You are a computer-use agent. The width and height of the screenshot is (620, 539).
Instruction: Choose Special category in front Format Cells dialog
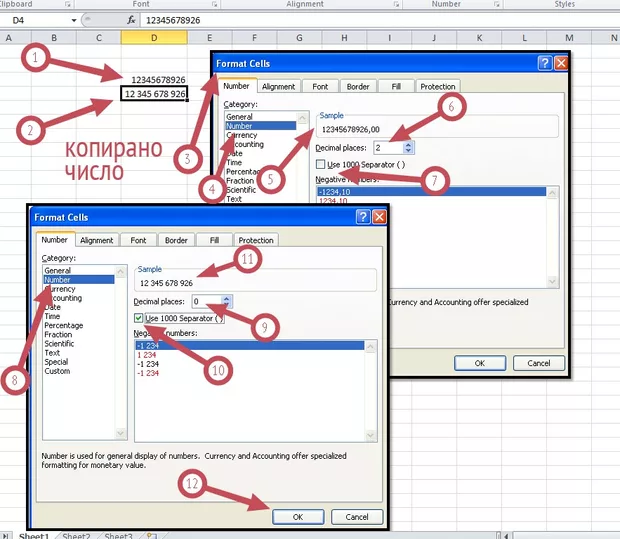[x=56, y=361]
